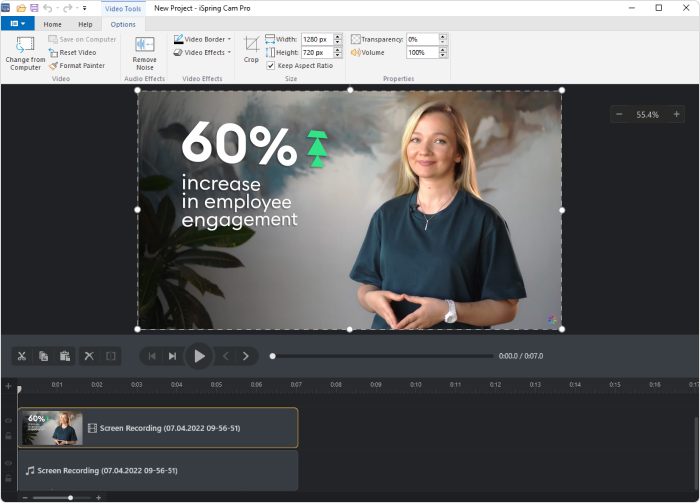This screenshot has height=503, width=700.
Task: Delete selected clip with X icon
Action: [89, 356]
